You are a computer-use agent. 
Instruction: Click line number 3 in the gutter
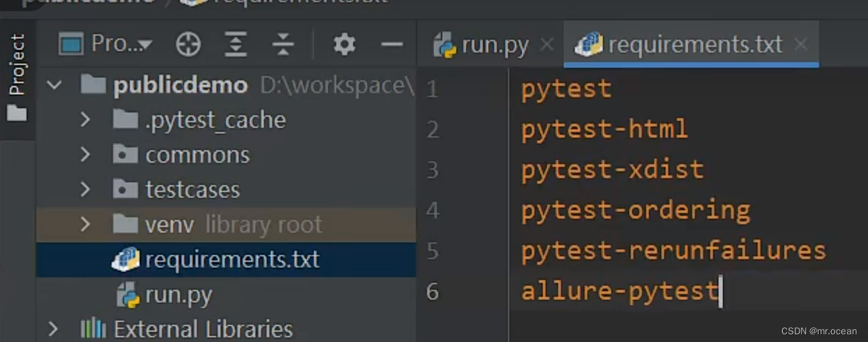(432, 170)
